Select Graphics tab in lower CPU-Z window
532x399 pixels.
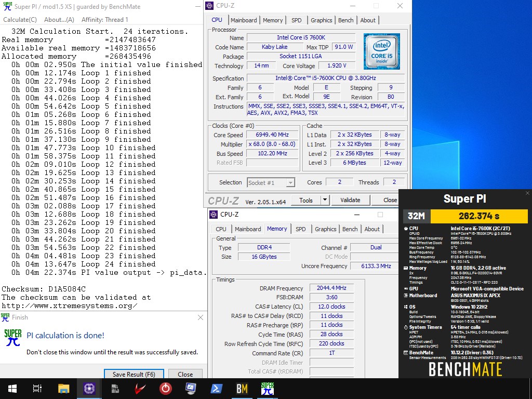(x=326, y=229)
